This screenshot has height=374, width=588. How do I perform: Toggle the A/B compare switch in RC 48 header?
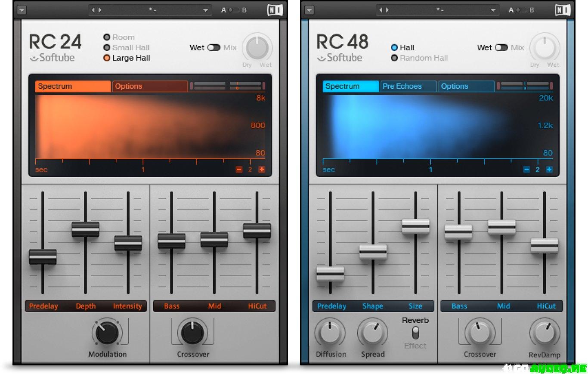pyautogui.click(x=521, y=10)
